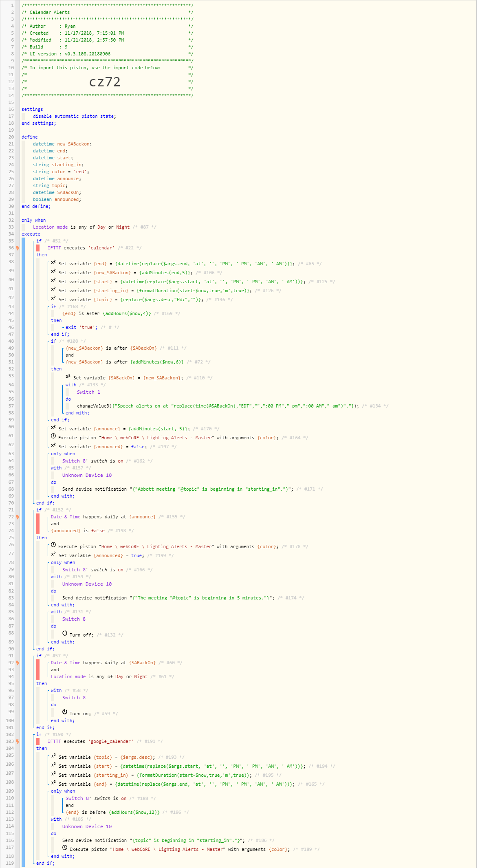Select the 'string color = red' variable definition
This screenshot has width=480, height=868.
pos(61,172)
